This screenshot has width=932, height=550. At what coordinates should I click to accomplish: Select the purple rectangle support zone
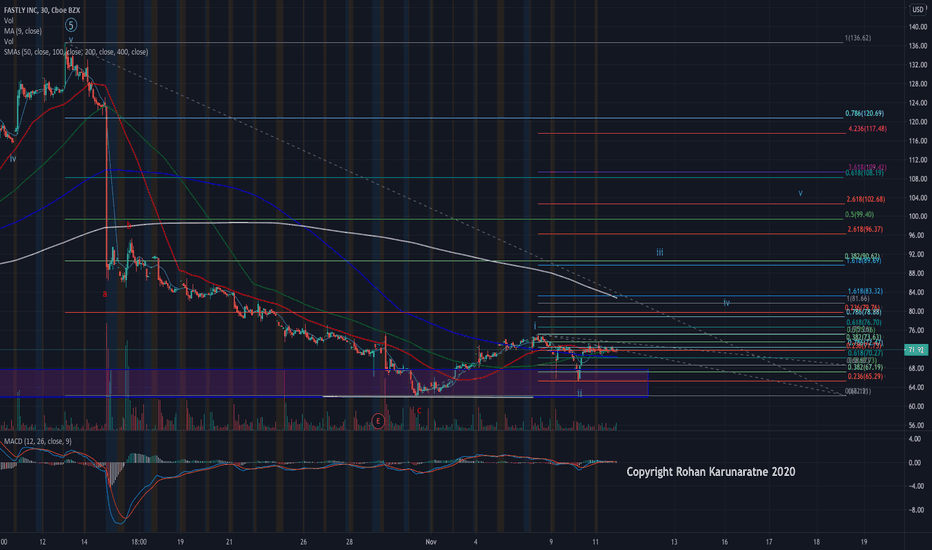[x=324, y=382]
